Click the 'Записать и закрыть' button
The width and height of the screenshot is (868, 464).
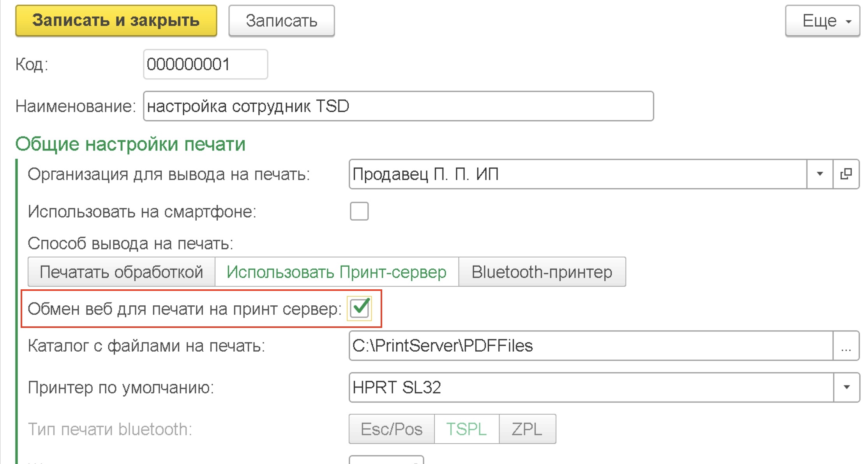click(x=116, y=21)
